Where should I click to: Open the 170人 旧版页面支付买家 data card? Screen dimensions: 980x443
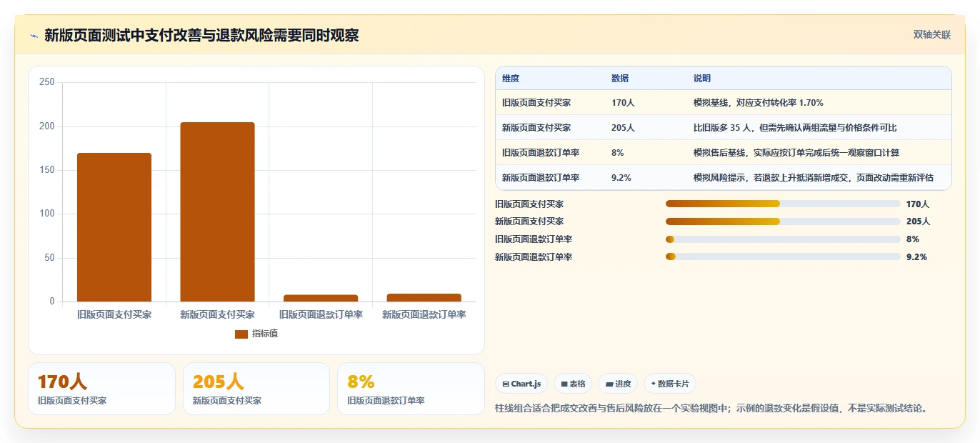pyautogui.click(x=101, y=389)
